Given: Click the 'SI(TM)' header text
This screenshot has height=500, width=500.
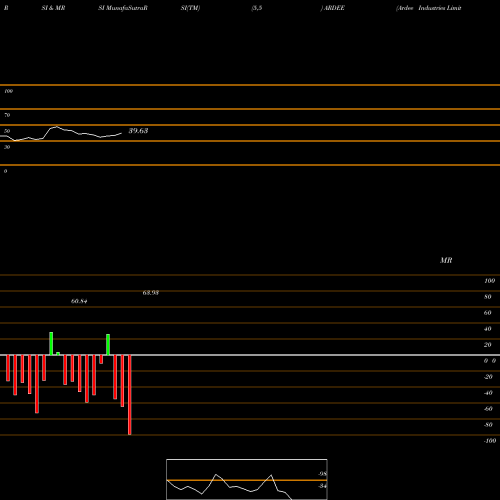Looking at the screenshot, I should tap(190, 8).
